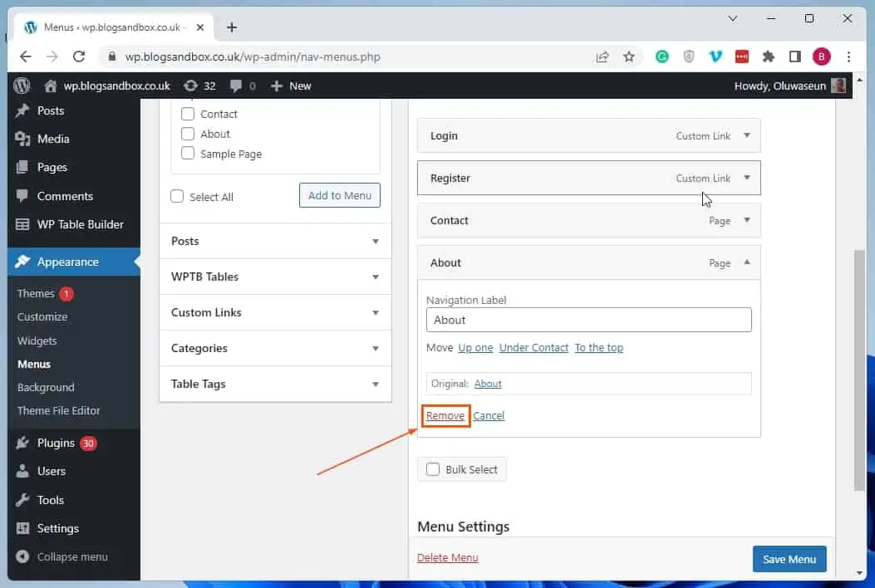Tick the Select All checkbox
The height and width of the screenshot is (588, 875).
[177, 196]
